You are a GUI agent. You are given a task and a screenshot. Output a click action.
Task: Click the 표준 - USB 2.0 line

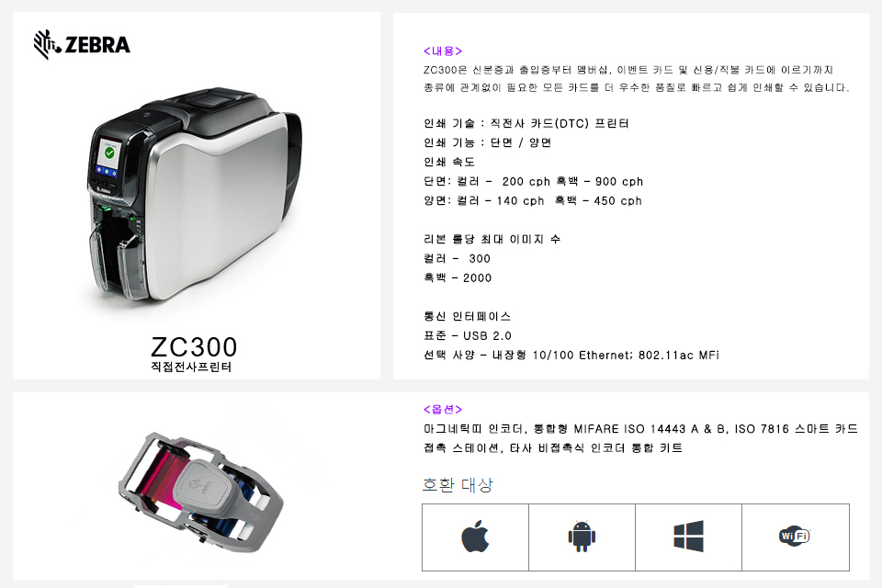[467, 336]
